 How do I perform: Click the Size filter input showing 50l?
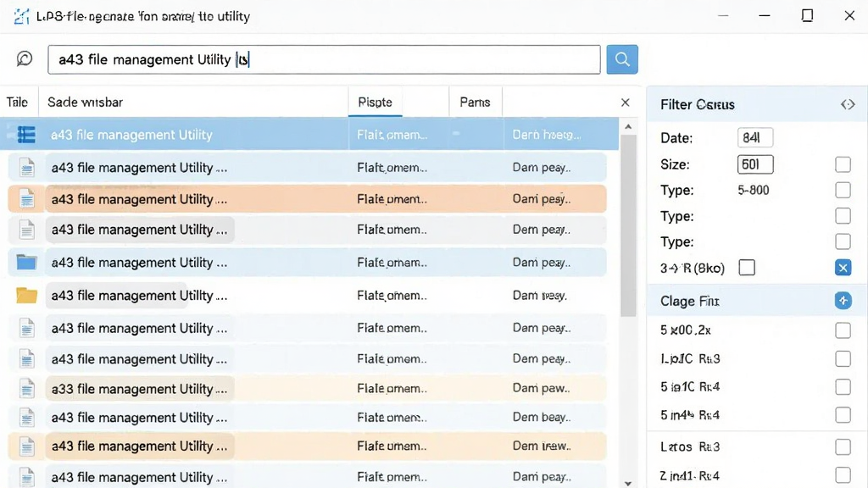(x=755, y=164)
